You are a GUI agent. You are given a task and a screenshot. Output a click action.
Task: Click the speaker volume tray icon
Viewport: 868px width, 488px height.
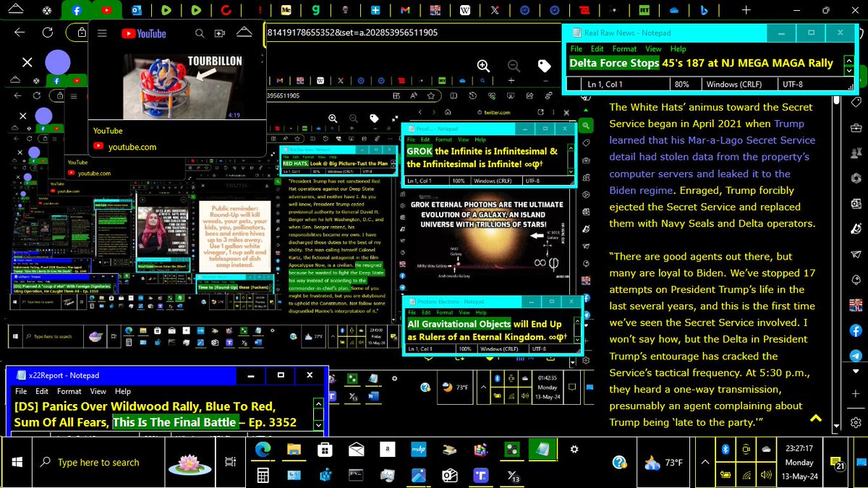tap(766, 475)
